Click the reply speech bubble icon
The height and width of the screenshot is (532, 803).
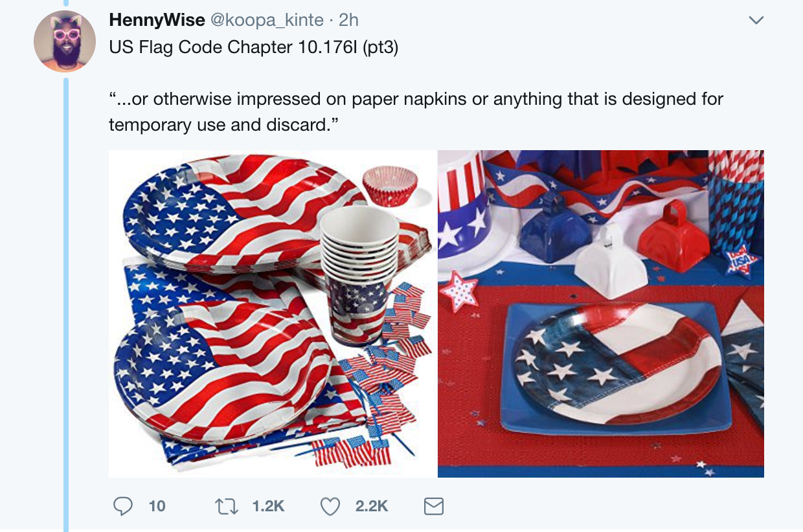[122, 505]
